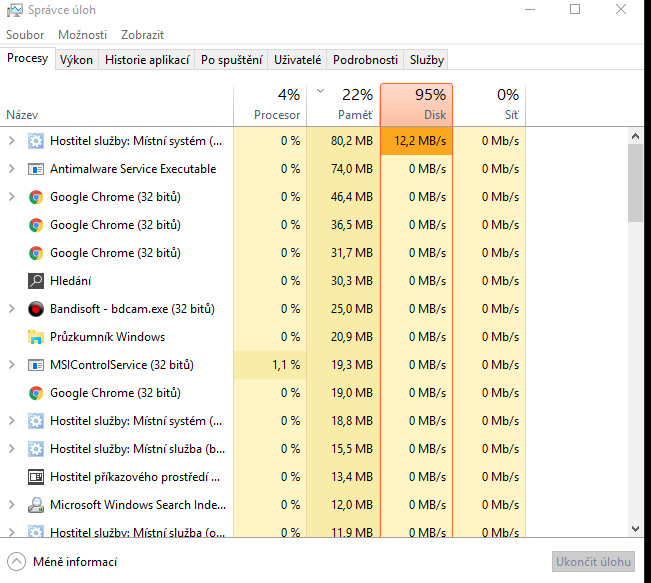Click the vertical scrollbar down arrow
Viewport: 651px width, 583px height.
tap(635, 528)
